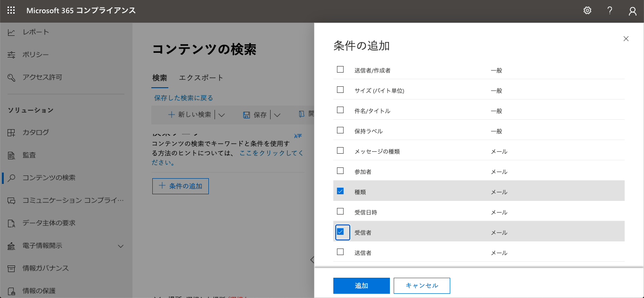Click the レポート chart icon in sidebar
The width and height of the screenshot is (644, 298).
coord(11,32)
